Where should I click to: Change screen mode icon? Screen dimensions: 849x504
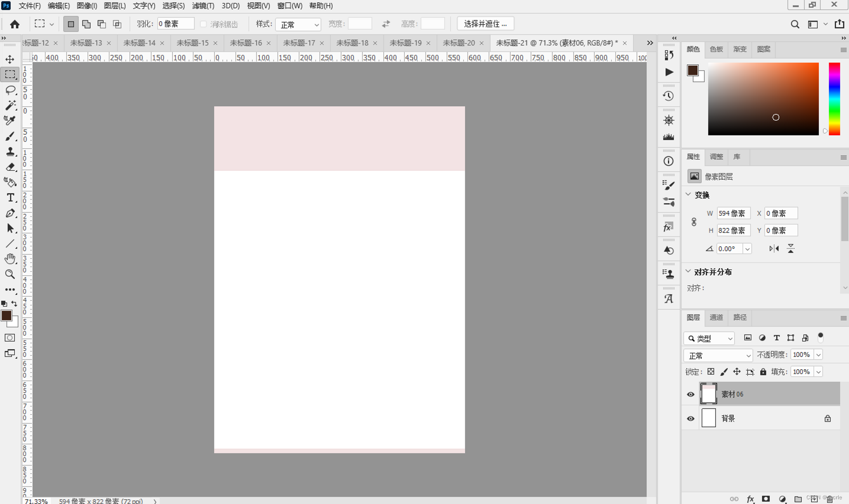(10, 353)
